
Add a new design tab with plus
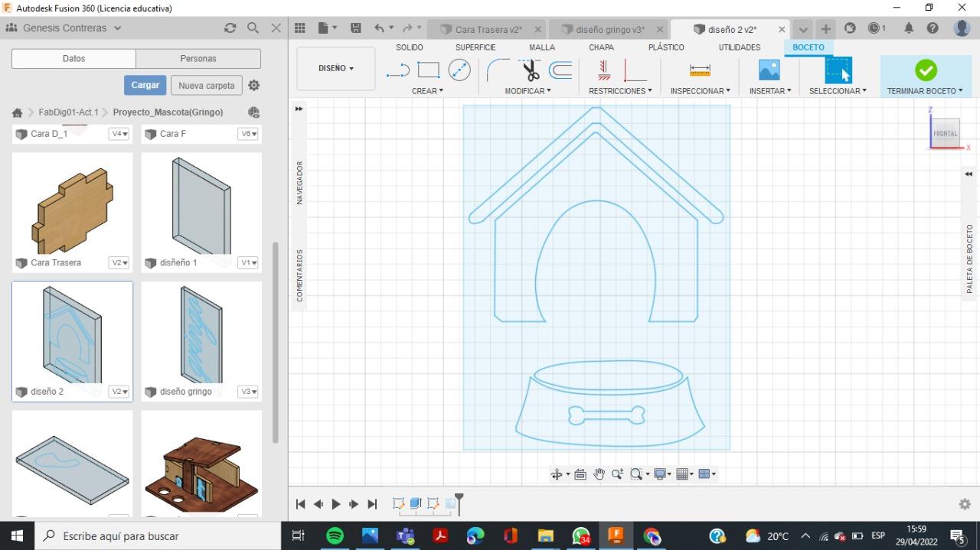pos(825,28)
